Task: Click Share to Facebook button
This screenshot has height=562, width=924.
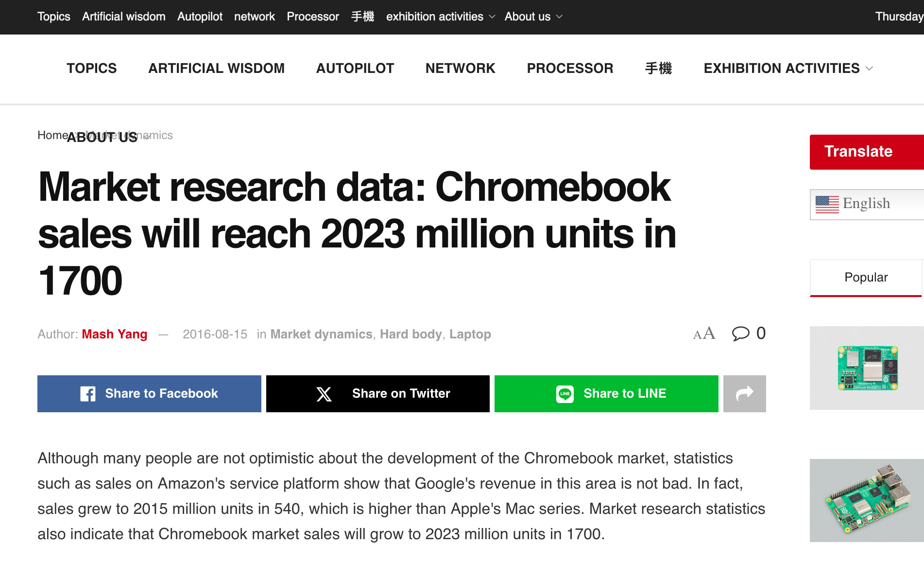Action: point(149,394)
